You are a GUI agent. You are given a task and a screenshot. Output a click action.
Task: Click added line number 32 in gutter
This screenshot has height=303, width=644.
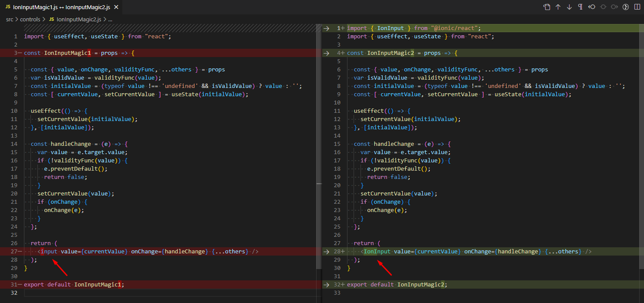[x=337, y=285]
